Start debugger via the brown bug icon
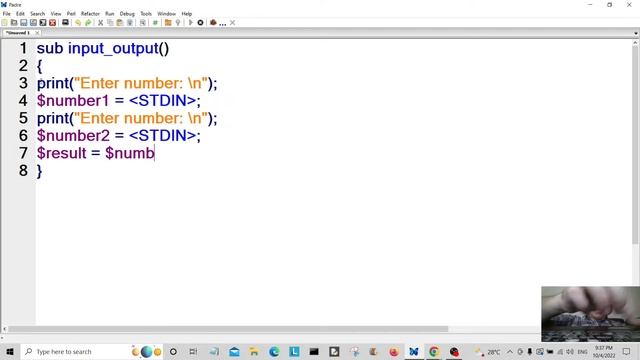Image resolution: width=640 pixels, height=360 pixels. pos(213,23)
